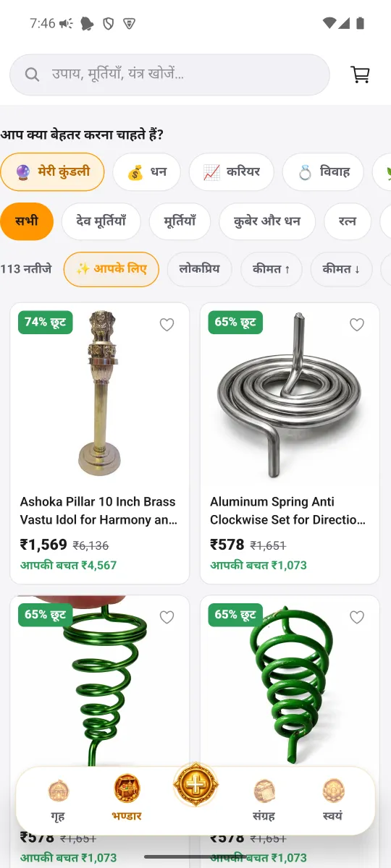
Task: Sort by कीमत ascending arrow
Action: (x=272, y=269)
